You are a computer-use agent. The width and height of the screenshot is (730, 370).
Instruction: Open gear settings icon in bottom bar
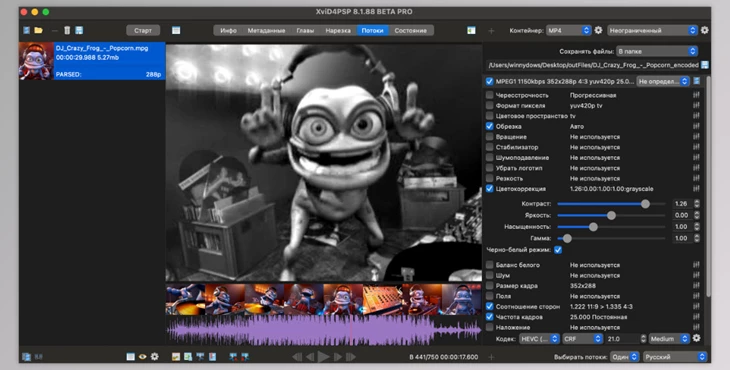click(x=155, y=357)
